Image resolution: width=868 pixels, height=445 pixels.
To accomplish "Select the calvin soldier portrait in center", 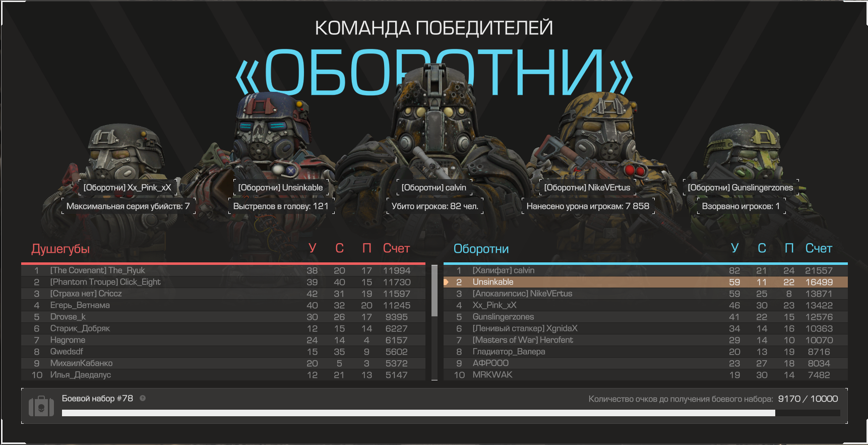I will (433, 131).
